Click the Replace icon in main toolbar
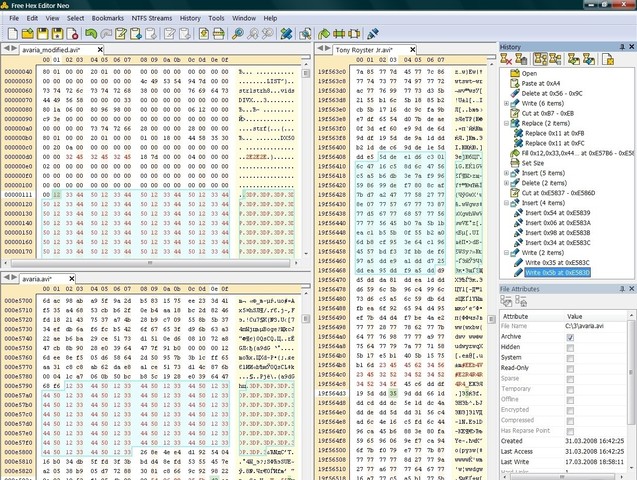637x480 pixels. click(286, 34)
